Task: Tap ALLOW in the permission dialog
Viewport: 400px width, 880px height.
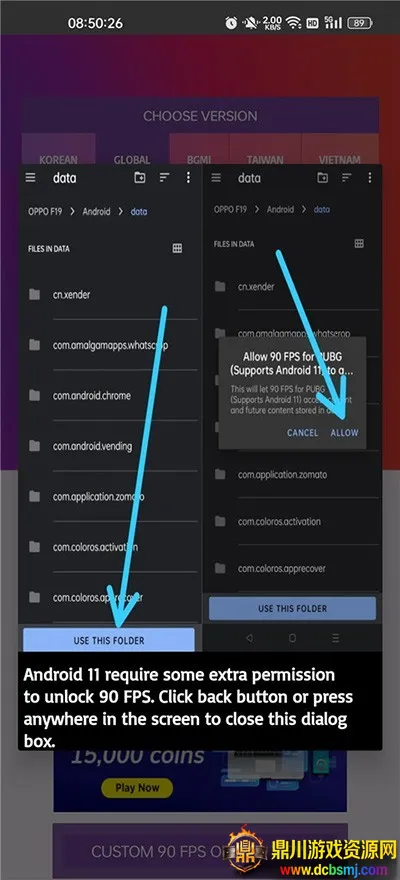Action: click(x=344, y=433)
